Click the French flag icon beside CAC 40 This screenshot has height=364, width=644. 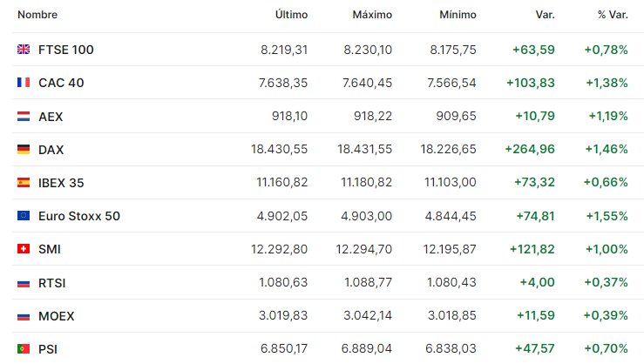coord(24,83)
